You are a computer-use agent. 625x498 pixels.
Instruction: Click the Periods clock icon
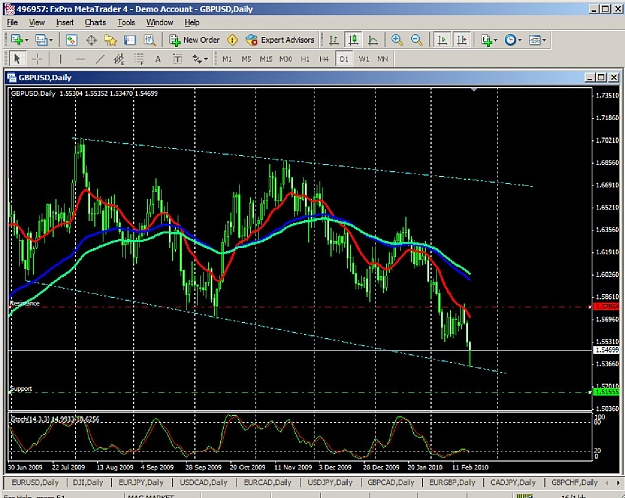[510, 40]
